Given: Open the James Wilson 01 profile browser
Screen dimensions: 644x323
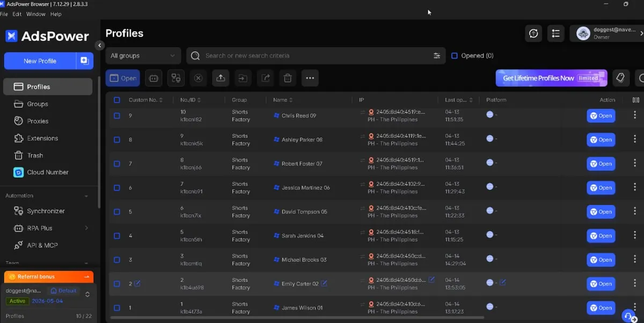Looking at the screenshot, I should [601, 308].
